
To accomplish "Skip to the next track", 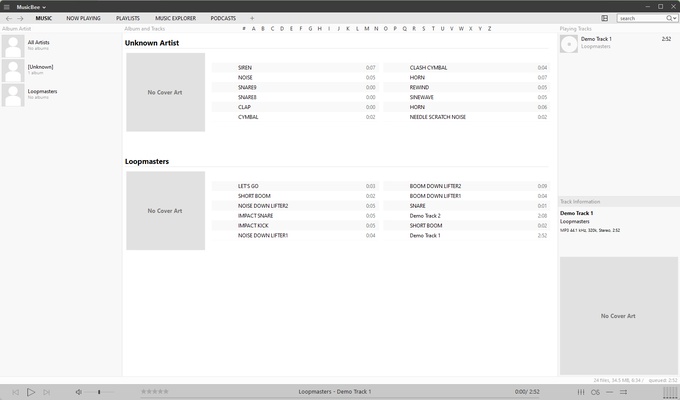I will point(46,392).
